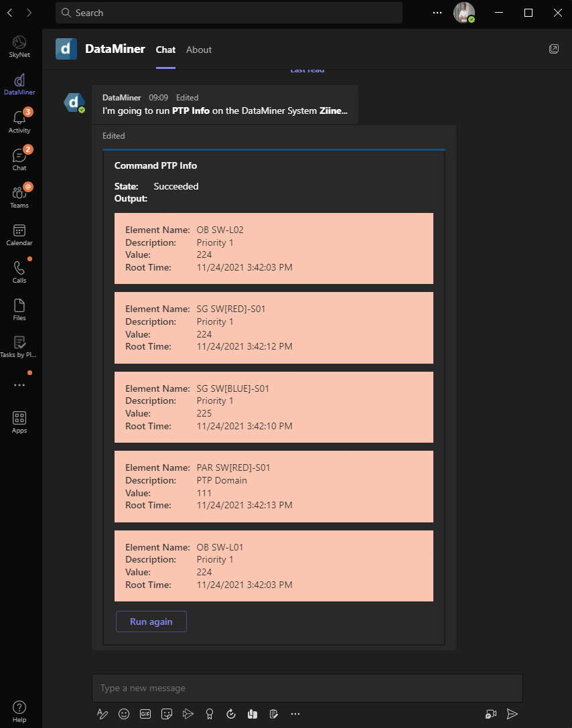Open the Calendar
Image resolution: width=572 pixels, height=728 pixels.
(19, 234)
